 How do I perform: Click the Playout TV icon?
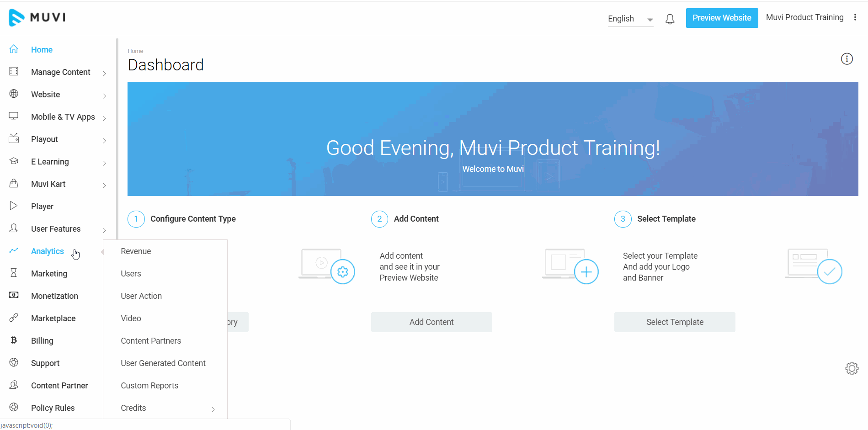14,138
